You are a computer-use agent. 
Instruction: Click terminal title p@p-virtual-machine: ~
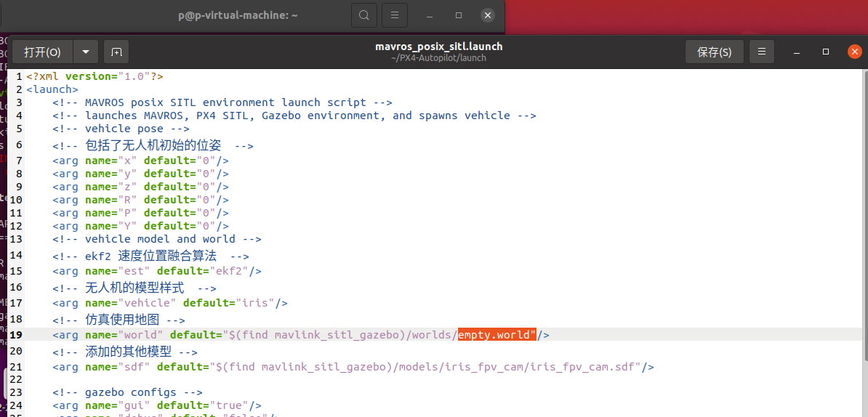[238, 15]
